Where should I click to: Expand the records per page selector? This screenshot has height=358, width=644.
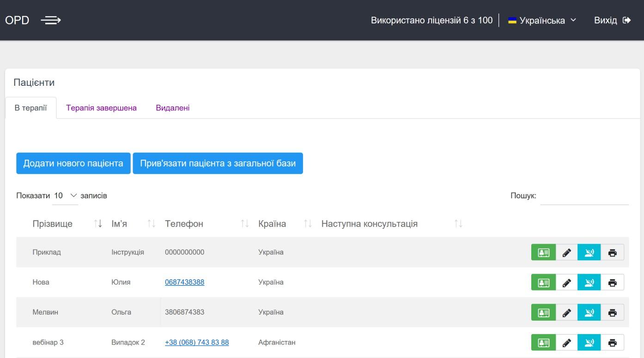point(65,196)
